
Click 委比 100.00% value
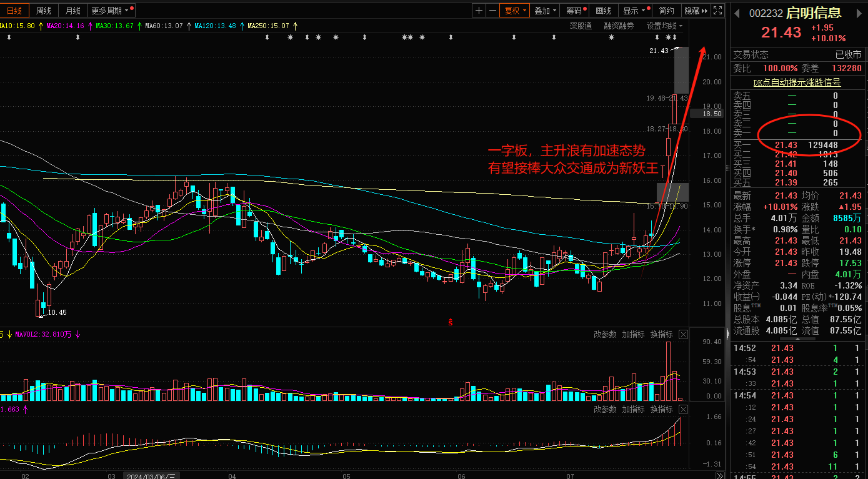[x=780, y=68]
